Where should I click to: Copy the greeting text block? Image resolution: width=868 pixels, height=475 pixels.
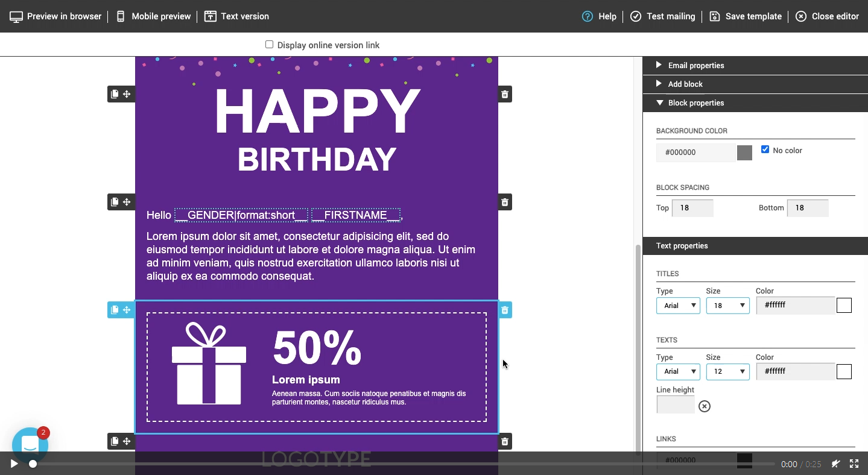[115, 202]
